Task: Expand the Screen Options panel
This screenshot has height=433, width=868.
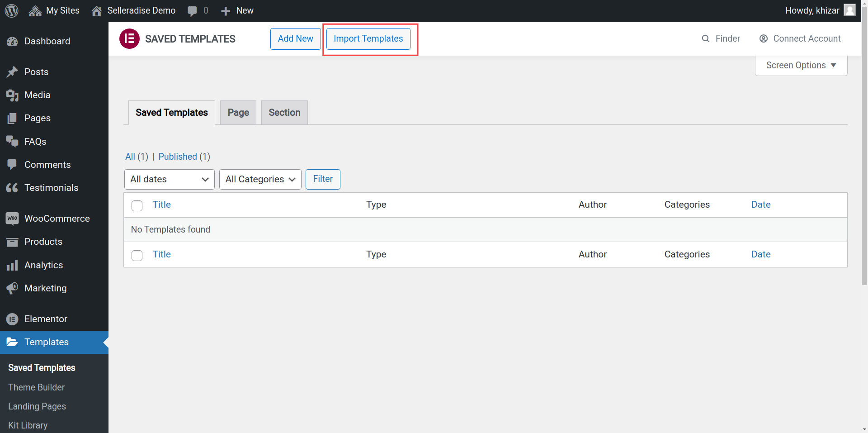Action: (x=801, y=66)
